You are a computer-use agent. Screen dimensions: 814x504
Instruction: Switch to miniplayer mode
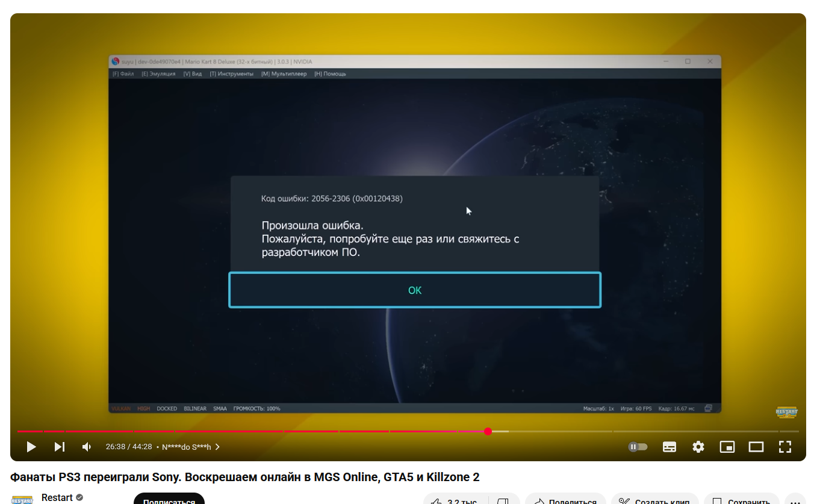(x=727, y=447)
